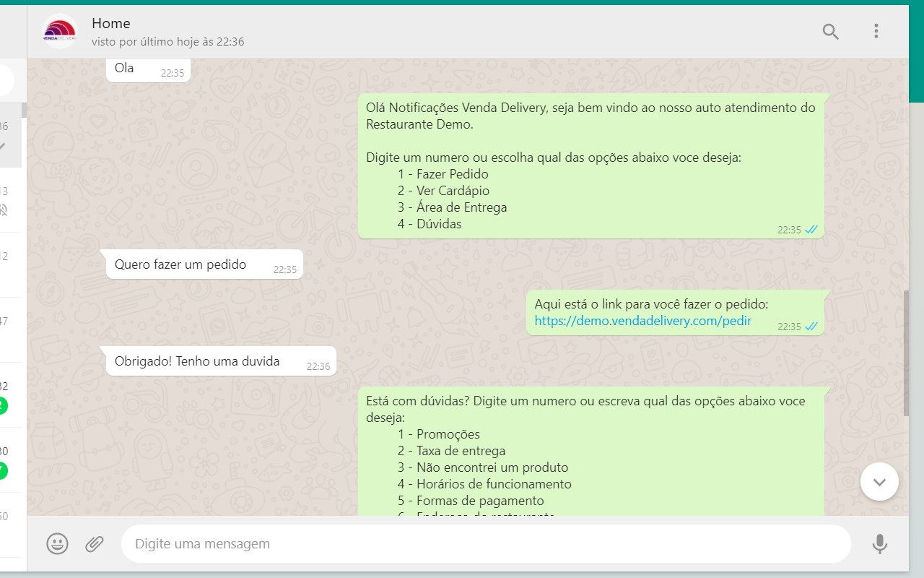Screen dimensions: 924x578
Task: Click the 'Digite uma mensagem' input field
Action: [x=486, y=543]
